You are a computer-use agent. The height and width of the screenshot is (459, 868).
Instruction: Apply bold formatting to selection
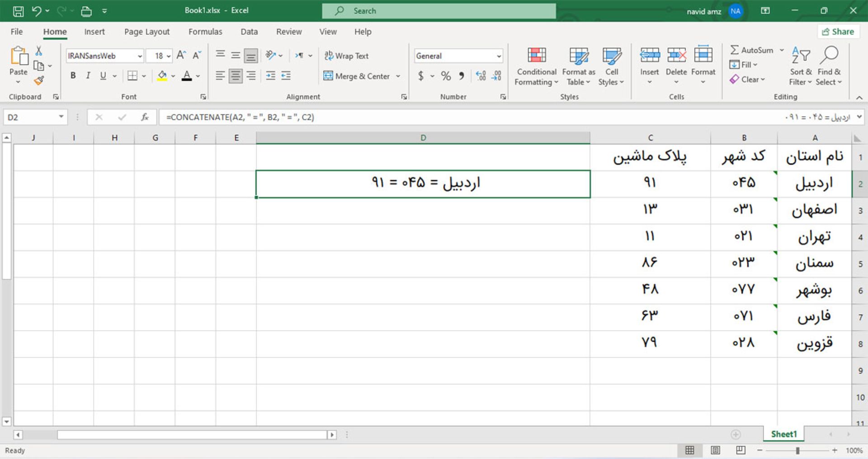click(x=73, y=76)
